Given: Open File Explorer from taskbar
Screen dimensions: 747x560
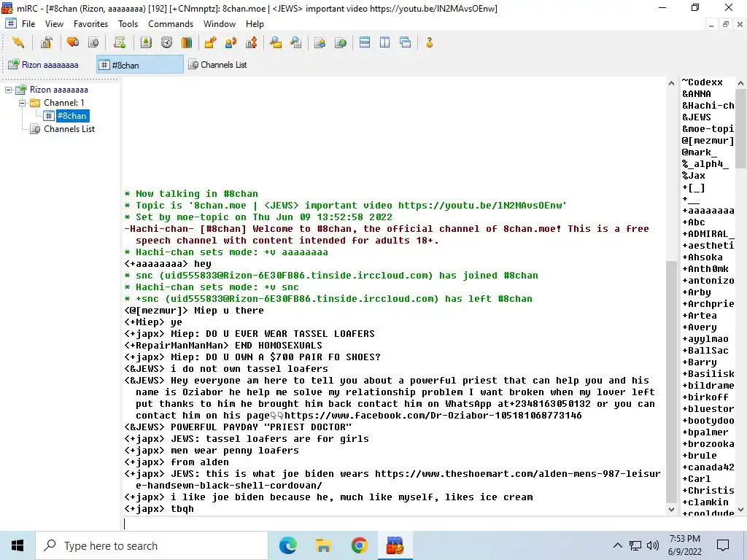Looking at the screenshot, I should (323, 545).
